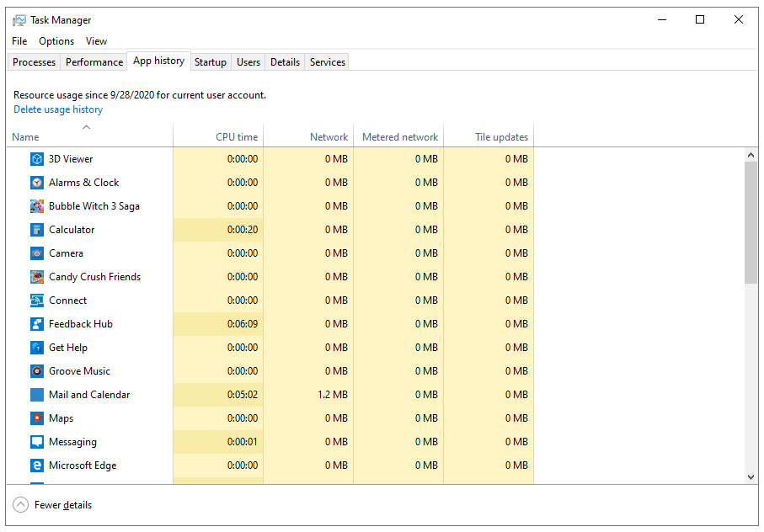Viewport: 764px width, 532px height.
Task: Select the Connect row name
Action: pos(67,301)
